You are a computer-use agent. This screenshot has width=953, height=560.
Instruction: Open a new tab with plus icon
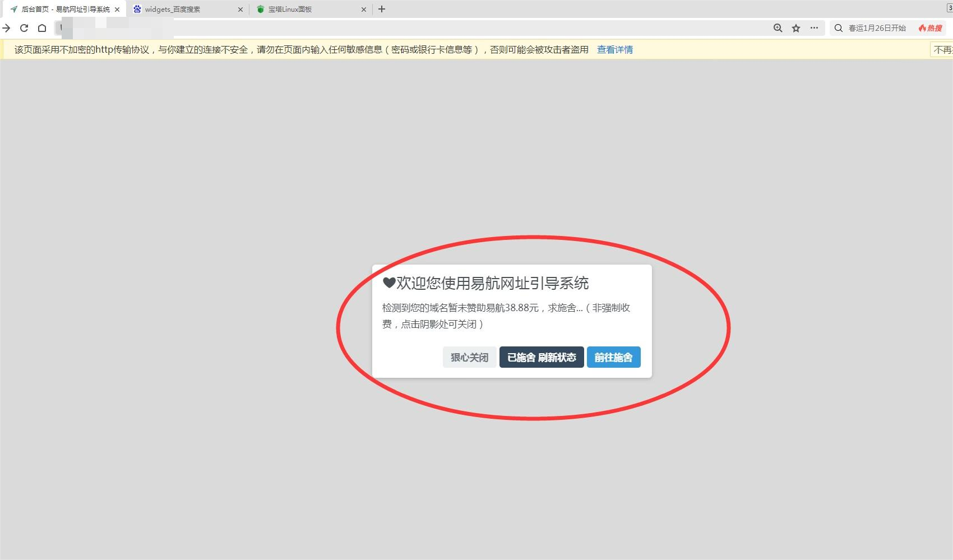coord(382,9)
